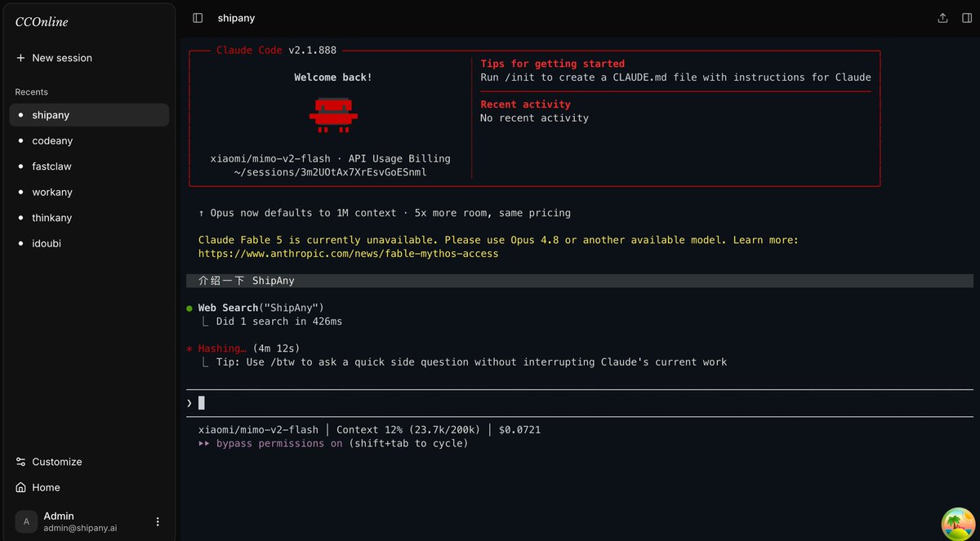This screenshot has height=541, width=980.
Task: Click the terminal input cursor field
Action: click(x=580, y=403)
